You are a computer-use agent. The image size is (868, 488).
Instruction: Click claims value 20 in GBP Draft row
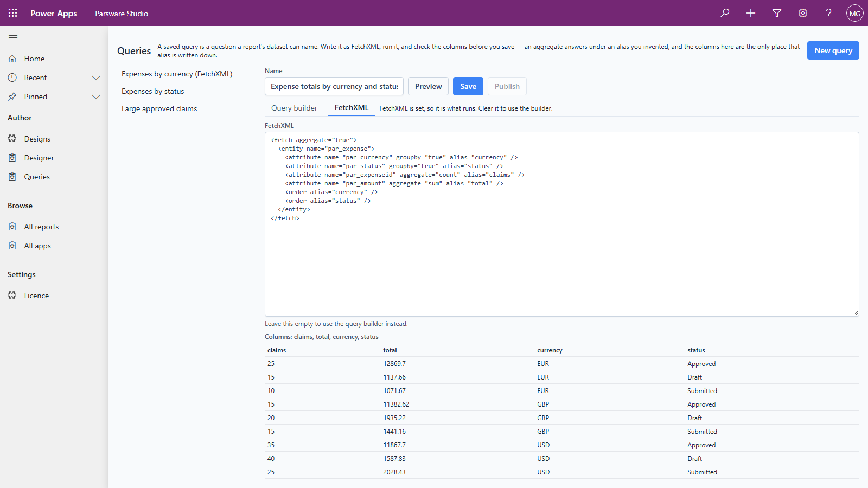pos(271,418)
